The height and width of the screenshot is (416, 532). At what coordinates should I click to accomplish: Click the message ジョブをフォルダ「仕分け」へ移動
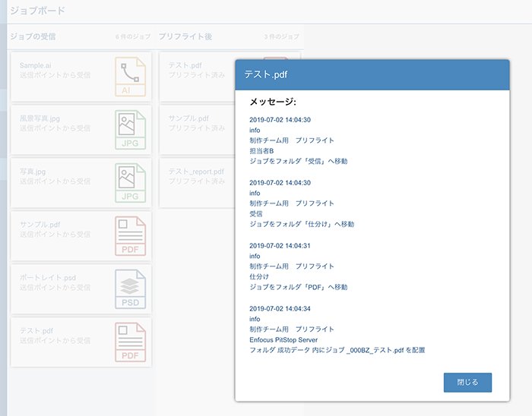tap(302, 224)
